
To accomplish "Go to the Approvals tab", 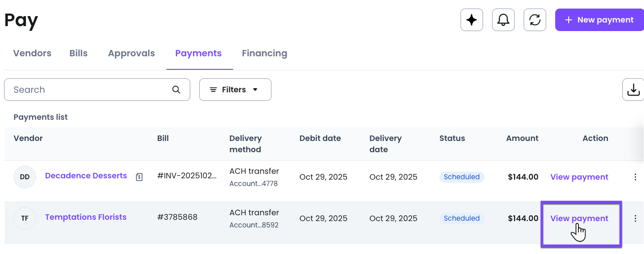I will click(131, 53).
